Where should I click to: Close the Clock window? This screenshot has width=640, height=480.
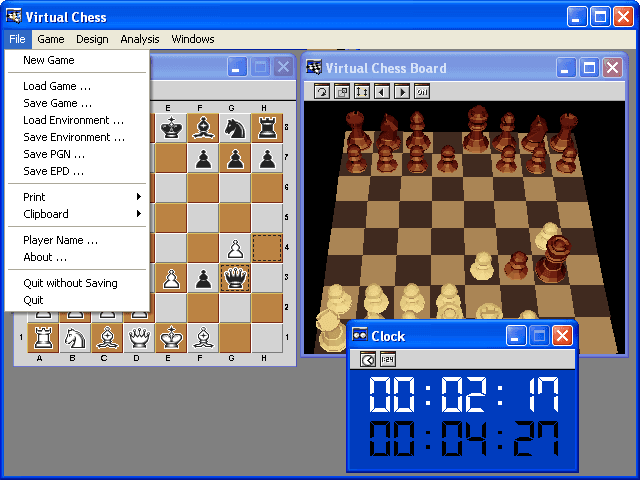(x=562, y=336)
